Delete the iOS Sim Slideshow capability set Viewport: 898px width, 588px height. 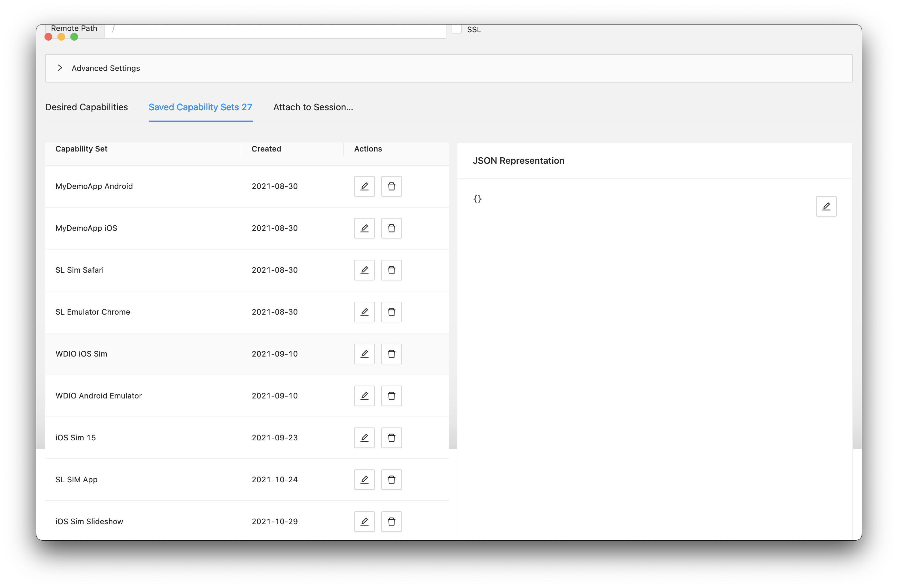(x=391, y=521)
